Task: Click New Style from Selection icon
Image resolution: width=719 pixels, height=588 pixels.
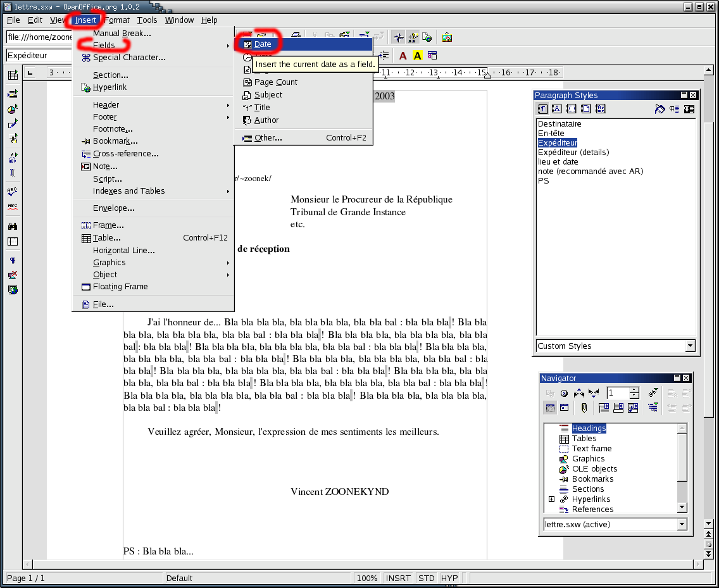Action: point(674,109)
